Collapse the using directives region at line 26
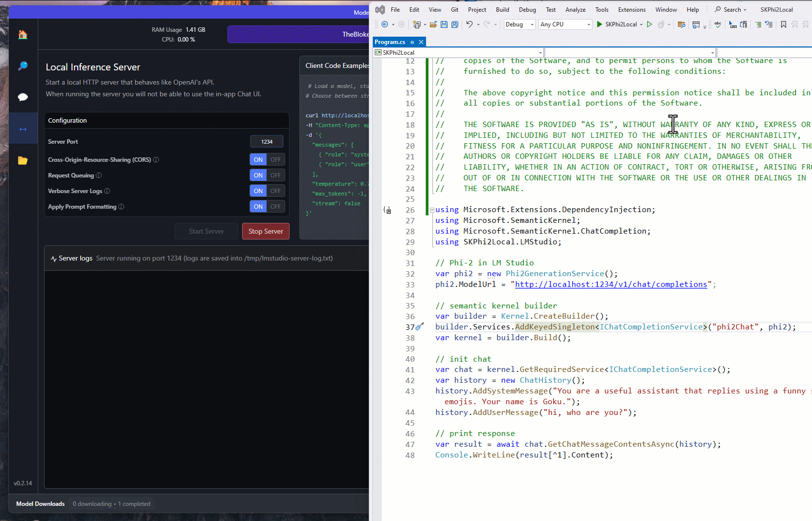The width and height of the screenshot is (812, 521). point(432,210)
